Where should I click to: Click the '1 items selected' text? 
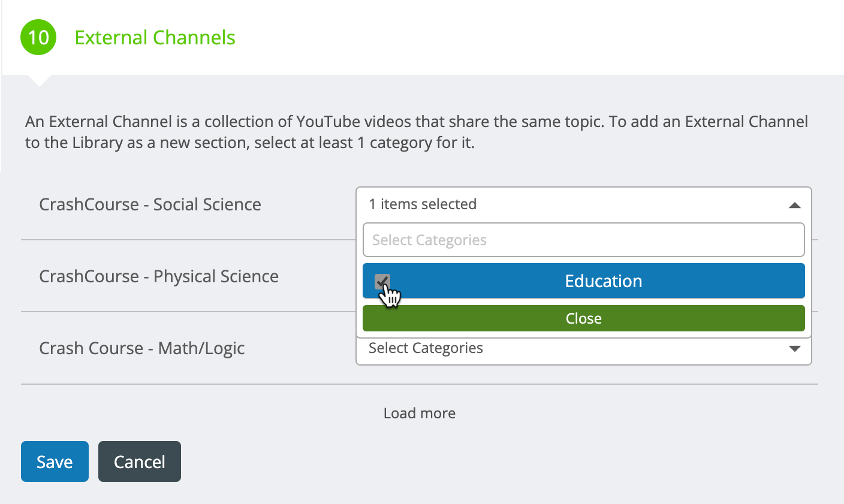(x=423, y=204)
